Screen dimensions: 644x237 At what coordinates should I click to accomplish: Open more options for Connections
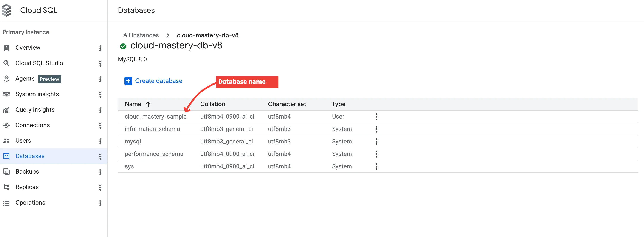[x=100, y=125]
